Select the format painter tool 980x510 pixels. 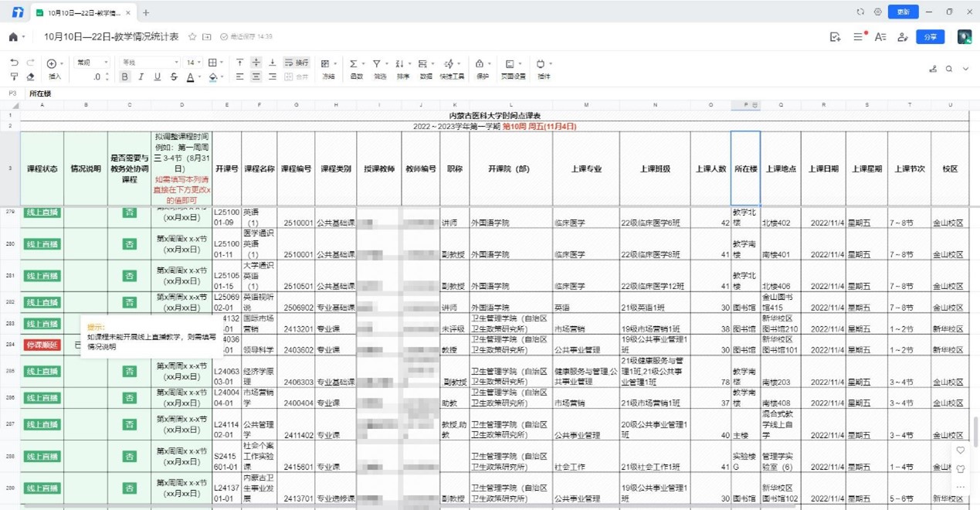14,76
